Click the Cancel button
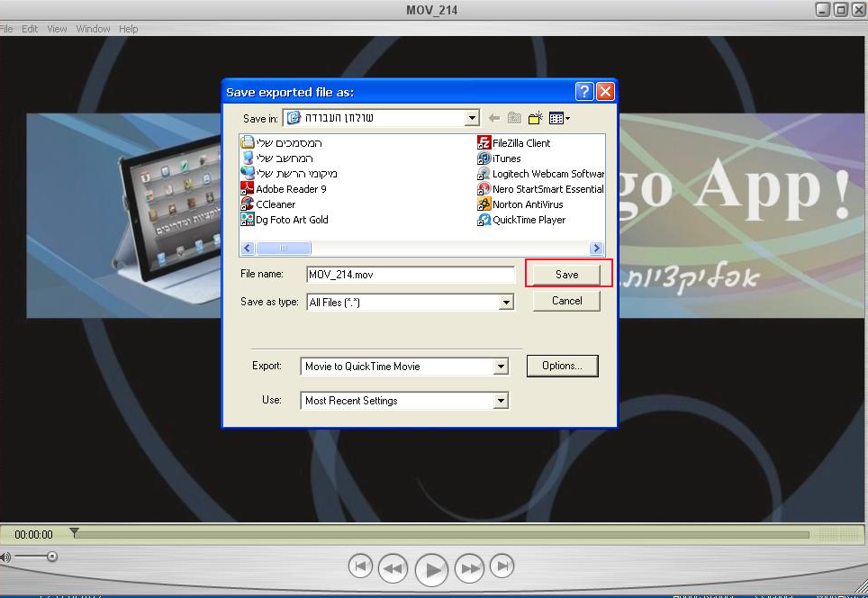Image resolution: width=868 pixels, height=598 pixels. pos(566,301)
